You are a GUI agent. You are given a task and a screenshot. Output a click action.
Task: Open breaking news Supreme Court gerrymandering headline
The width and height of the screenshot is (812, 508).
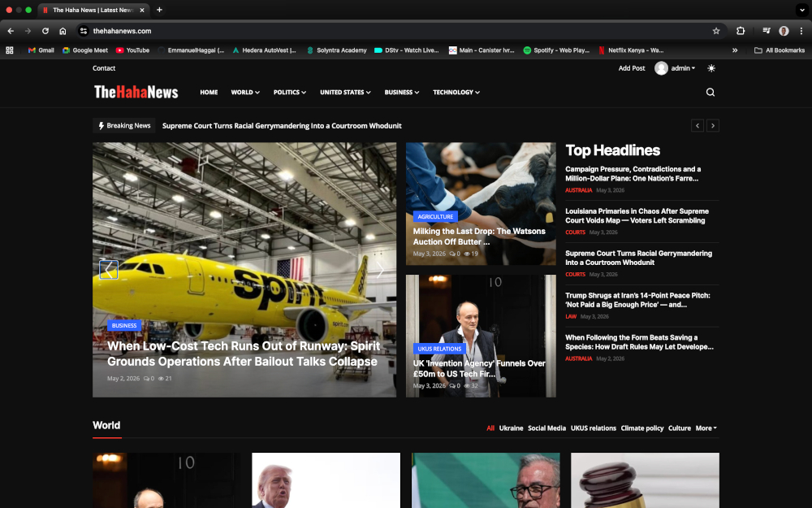click(282, 126)
